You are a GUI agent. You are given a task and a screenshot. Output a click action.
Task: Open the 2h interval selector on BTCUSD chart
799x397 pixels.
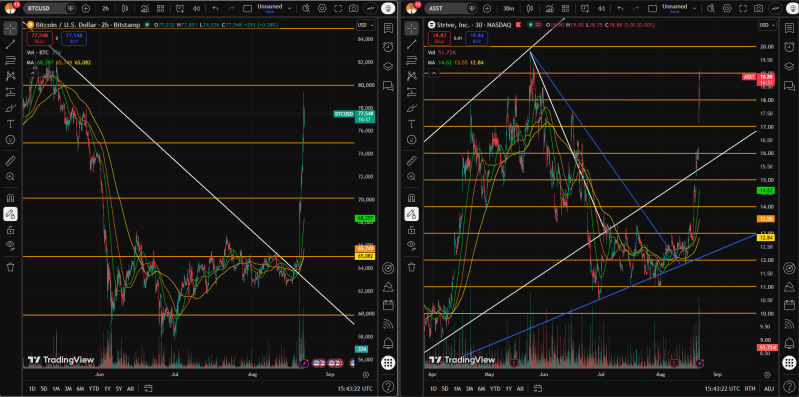[105, 9]
